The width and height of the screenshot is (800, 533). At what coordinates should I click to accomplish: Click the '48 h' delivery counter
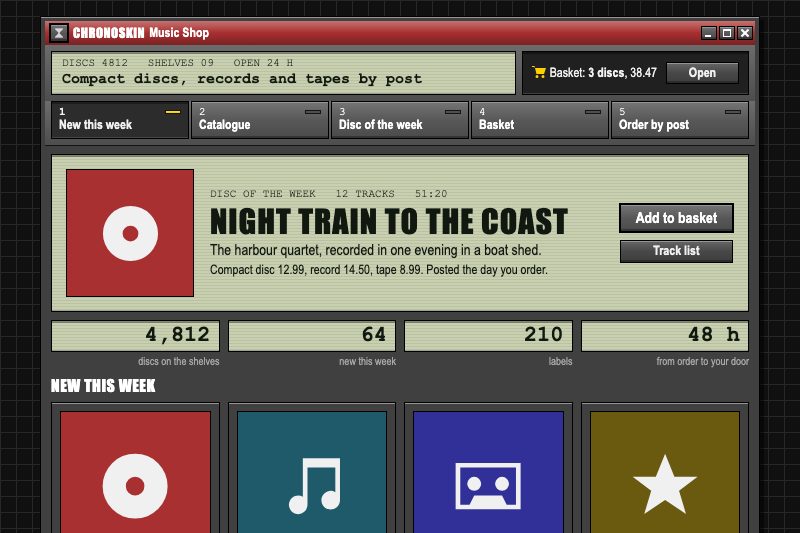point(665,336)
